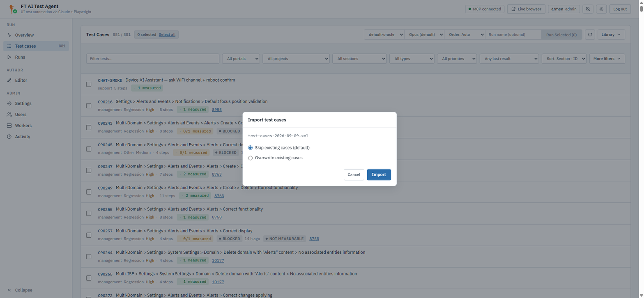Select Skip existing cases radio option
This screenshot has width=644, height=298.
click(251, 147)
